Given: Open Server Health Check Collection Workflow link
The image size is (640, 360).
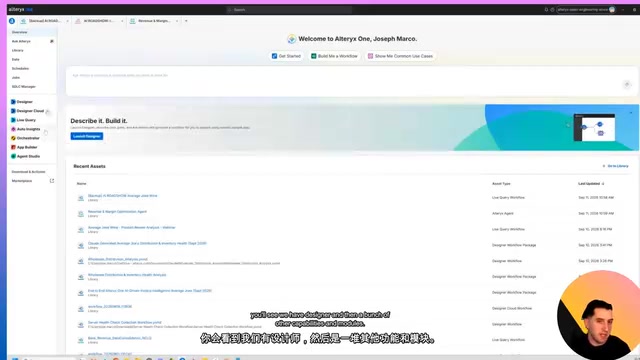Looking at the screenshot, I should click(x=124, y=322).
